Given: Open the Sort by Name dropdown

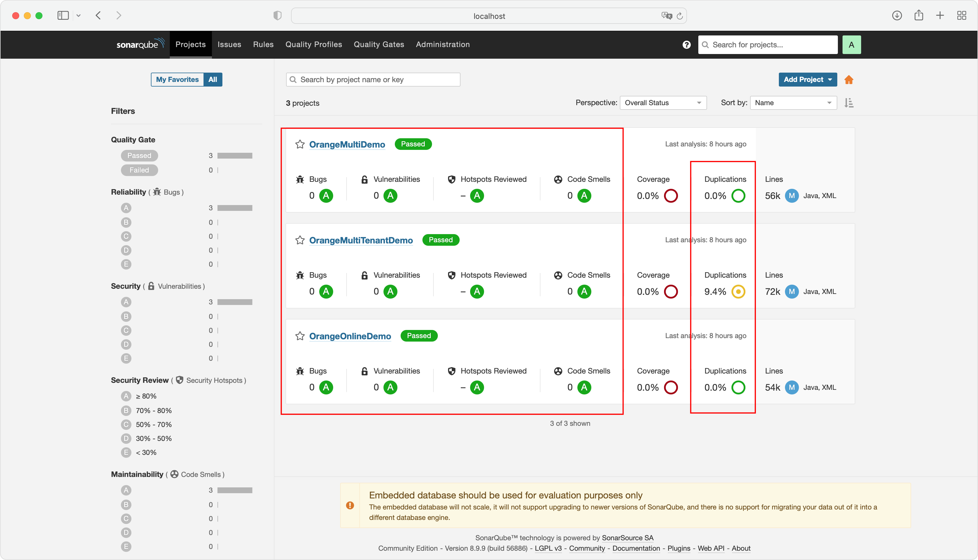Looking at the screenshot, I should coord(793,103).
